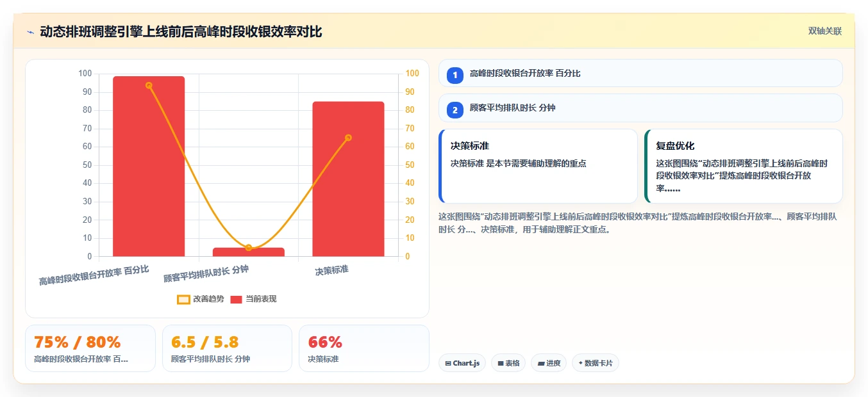The width and height of the screenshot is (868, 397).
Task: Click the blue number 2 badge
Action: 455,110
